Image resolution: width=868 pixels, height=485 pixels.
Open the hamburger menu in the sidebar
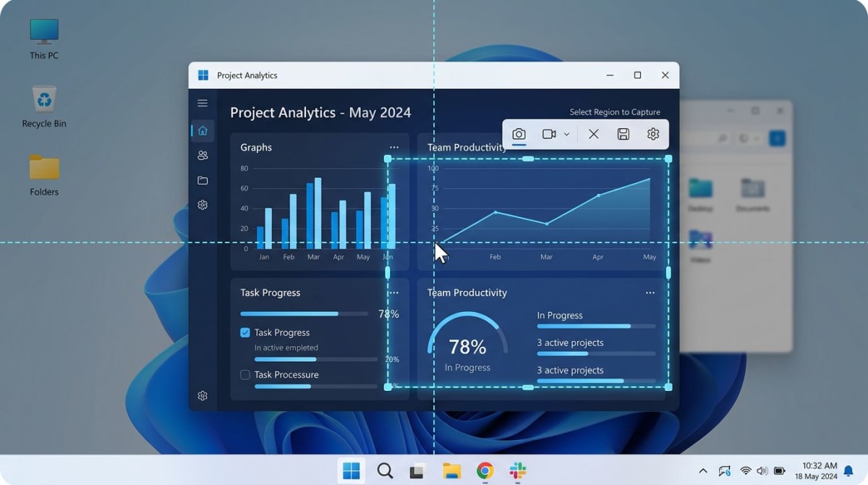pos(203,104)
